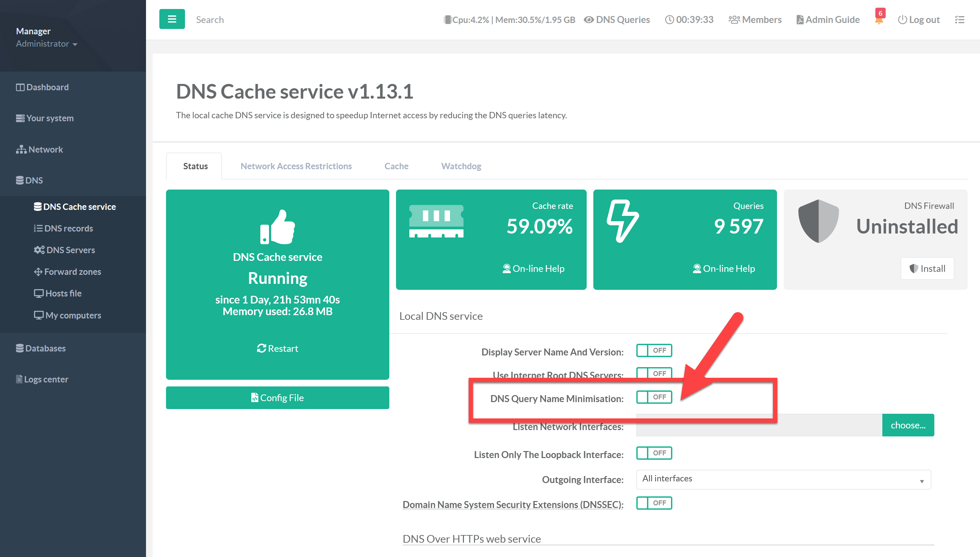
Task: Restart the DNS Cache service
Action: 277,348
